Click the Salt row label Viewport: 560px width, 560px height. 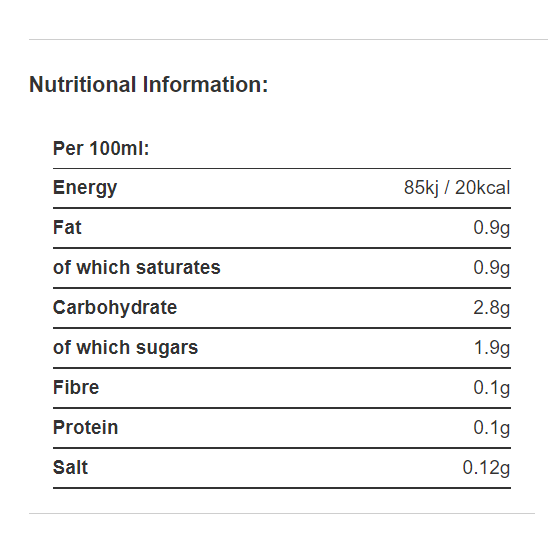pyautogui.click(x=70, y=468)
